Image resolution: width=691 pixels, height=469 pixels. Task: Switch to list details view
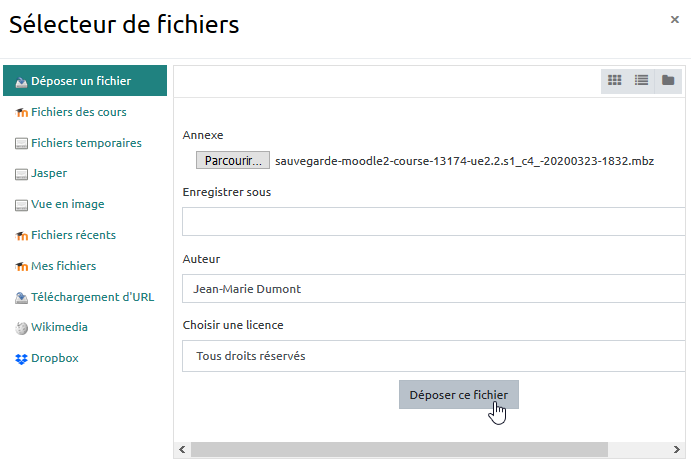point(641,80)
